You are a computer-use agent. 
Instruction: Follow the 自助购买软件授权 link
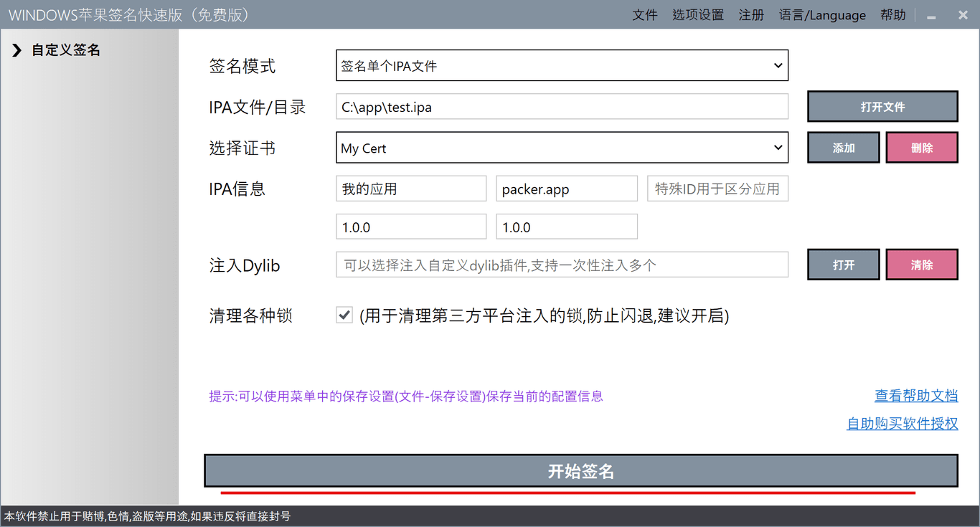point(902,424)
